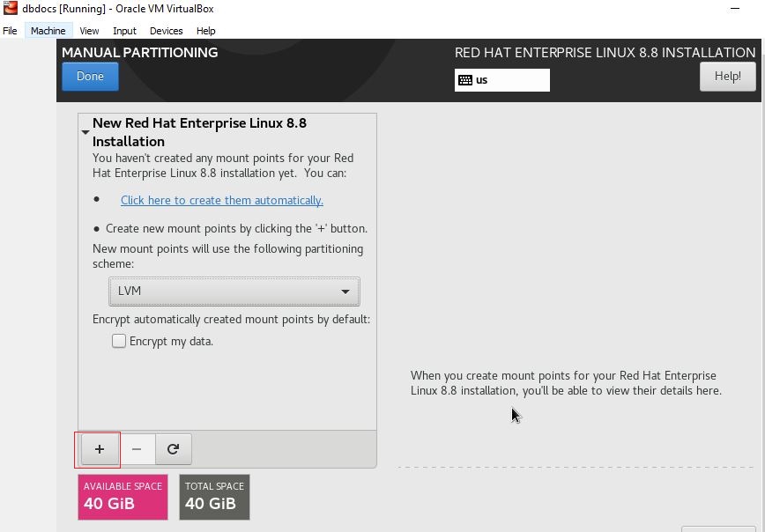Click here to create them automatically link
This screenshot has height=532, width=765.
pos(222,201)
